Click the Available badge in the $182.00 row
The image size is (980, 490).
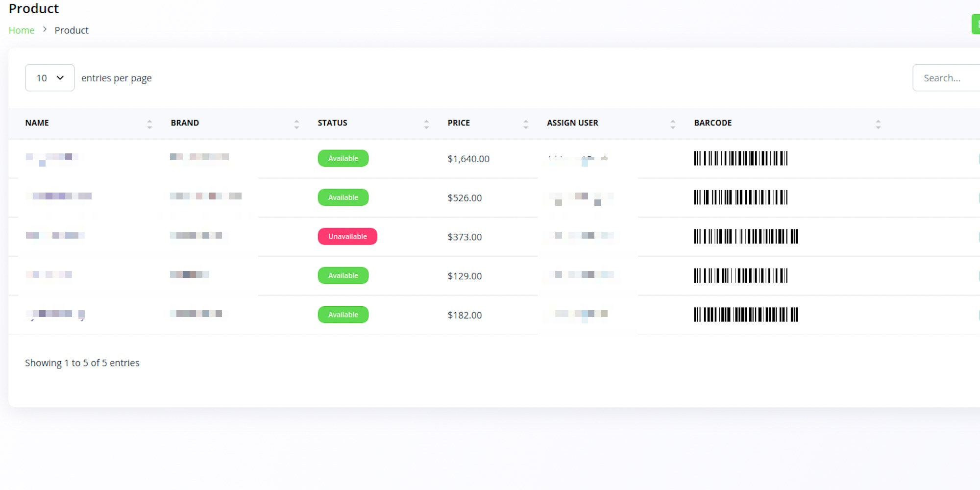pos(343,315)
